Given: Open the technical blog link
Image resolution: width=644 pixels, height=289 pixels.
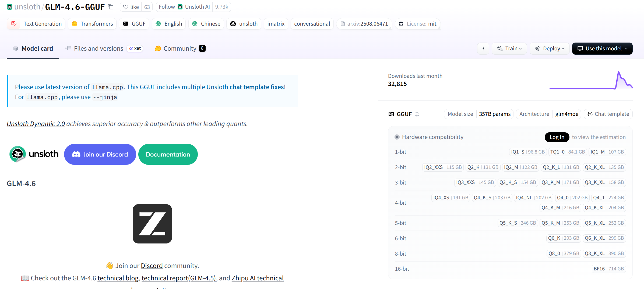Looking at the screenshot, I should pyautogui.click(x=118, y=278).
